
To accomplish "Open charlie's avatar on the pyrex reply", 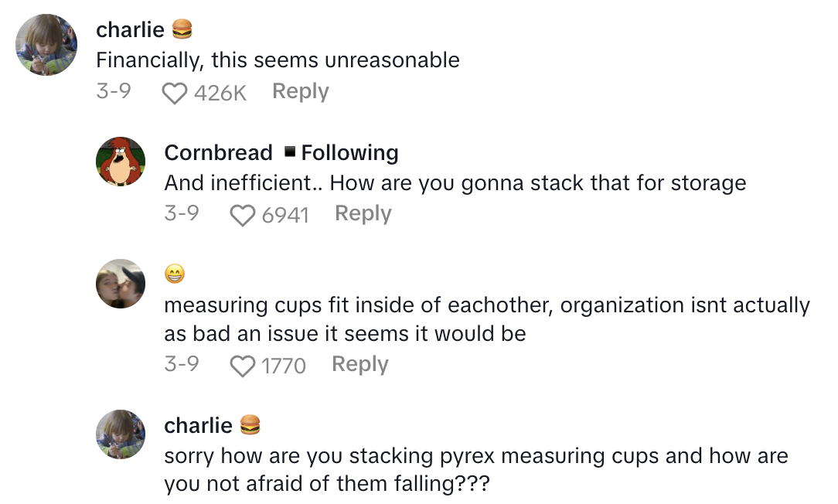I will pos(121,434).
